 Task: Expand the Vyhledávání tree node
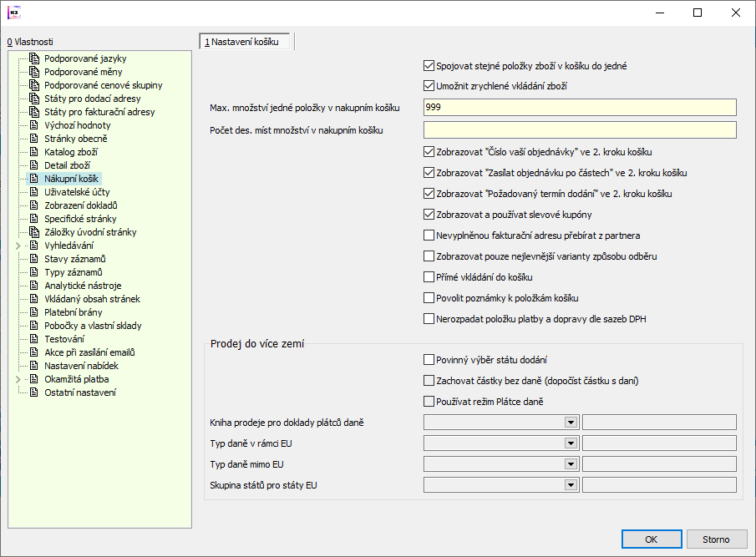18,246
